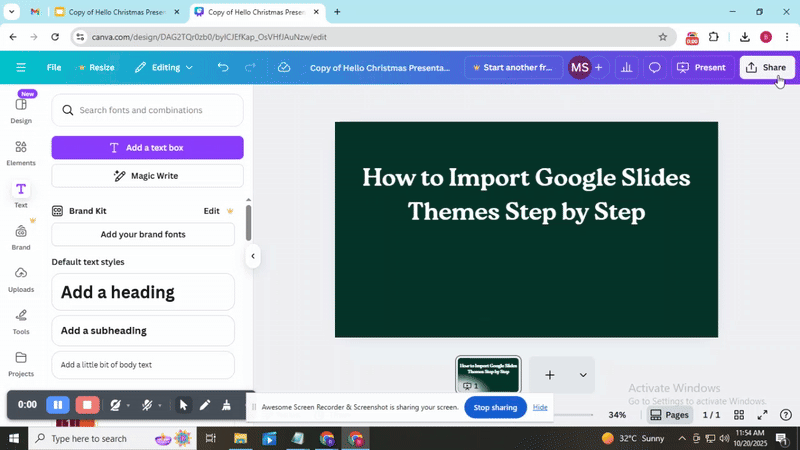Expand the add page options chevron
This screenshot has height=450, width=800.
click(582, 375)
